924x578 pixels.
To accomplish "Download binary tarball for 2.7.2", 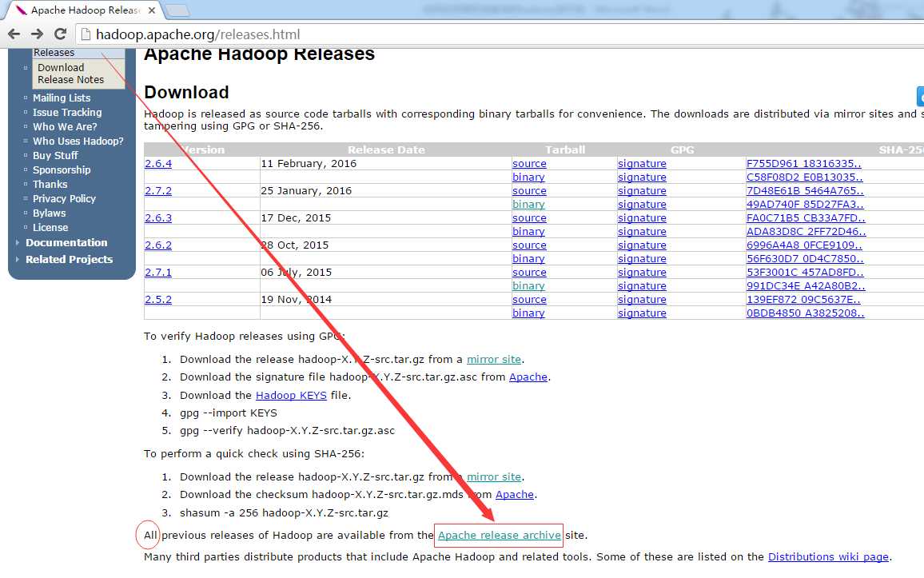I will [528, 205].
